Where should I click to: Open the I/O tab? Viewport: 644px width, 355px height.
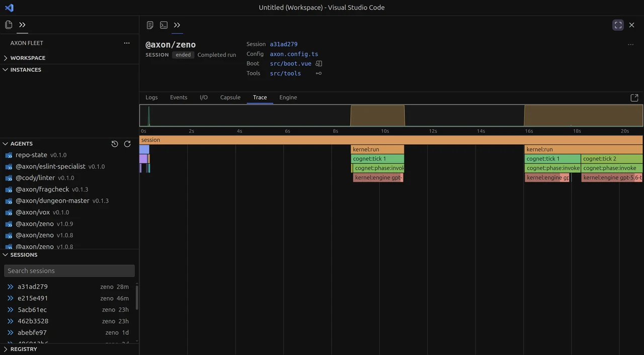tap(204, 98)
